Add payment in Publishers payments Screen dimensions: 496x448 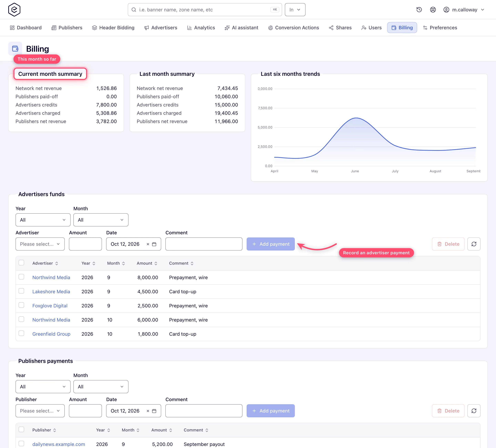[x=271, y=411]
